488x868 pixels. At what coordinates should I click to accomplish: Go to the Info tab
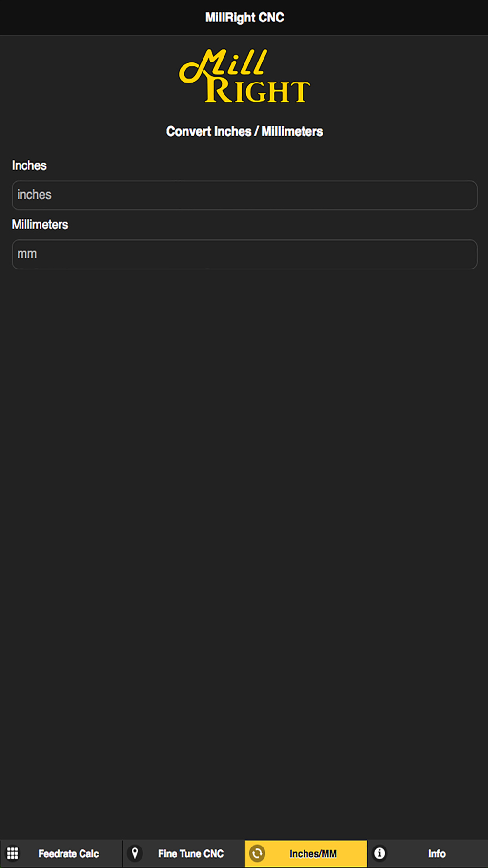pyautogui.click(x=428, y=853)
